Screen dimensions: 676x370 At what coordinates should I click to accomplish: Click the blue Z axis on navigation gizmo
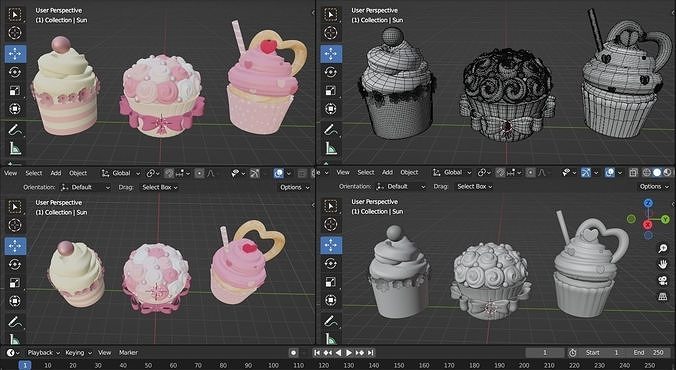pos(648,203)
